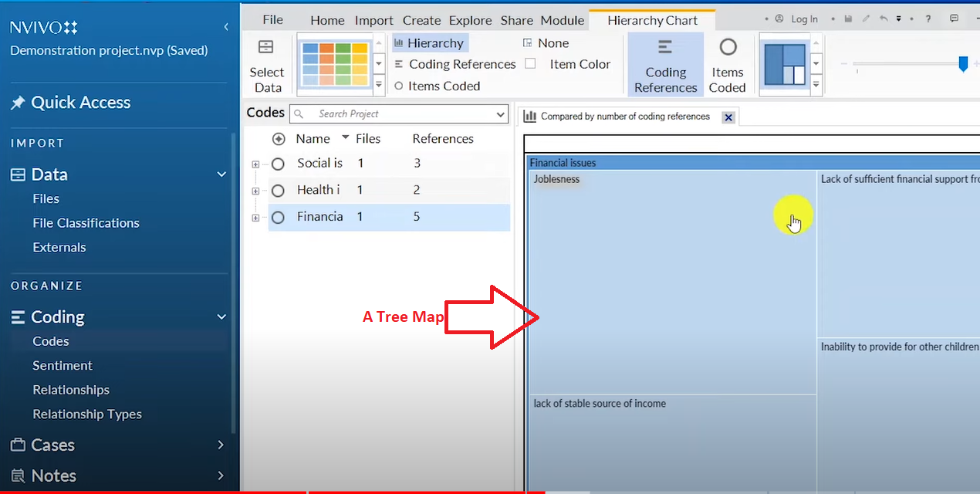This screenshot has height=494, width=980.
Task: Click the zoom out minus button
Action: point(843,64)
